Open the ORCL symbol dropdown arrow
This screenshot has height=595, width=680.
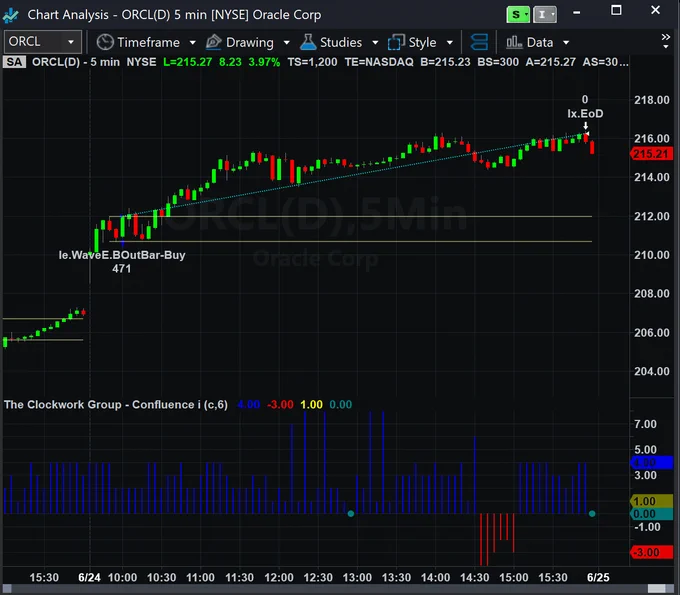(x=71, y=42)
